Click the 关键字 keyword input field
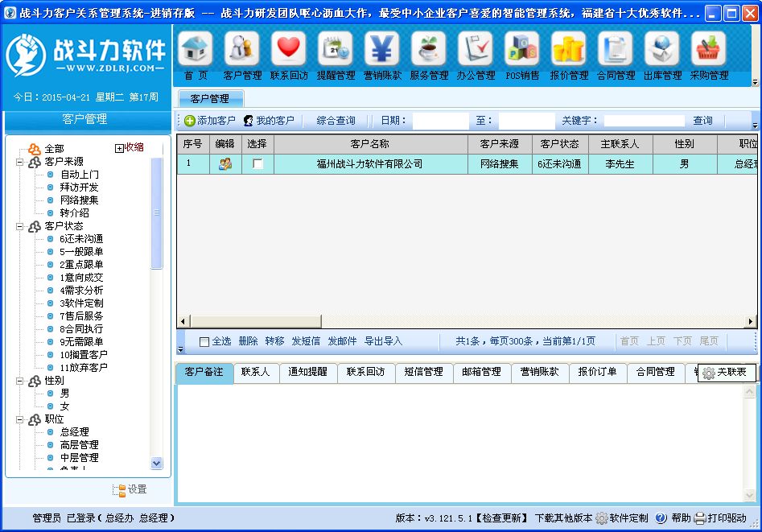This screenshot has height=532, width=762. [x=645, y=121]
